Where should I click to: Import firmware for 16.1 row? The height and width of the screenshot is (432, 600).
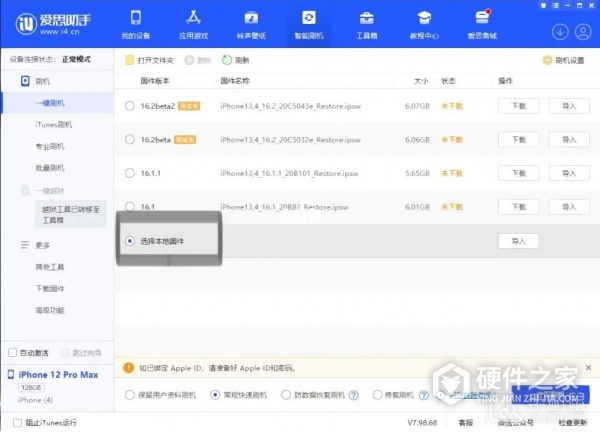(x=569, y=207)
